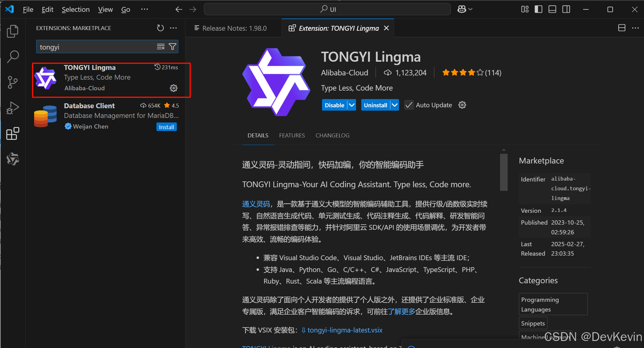Open Source Control view
The image size is (644, 348).
[12, 82]
